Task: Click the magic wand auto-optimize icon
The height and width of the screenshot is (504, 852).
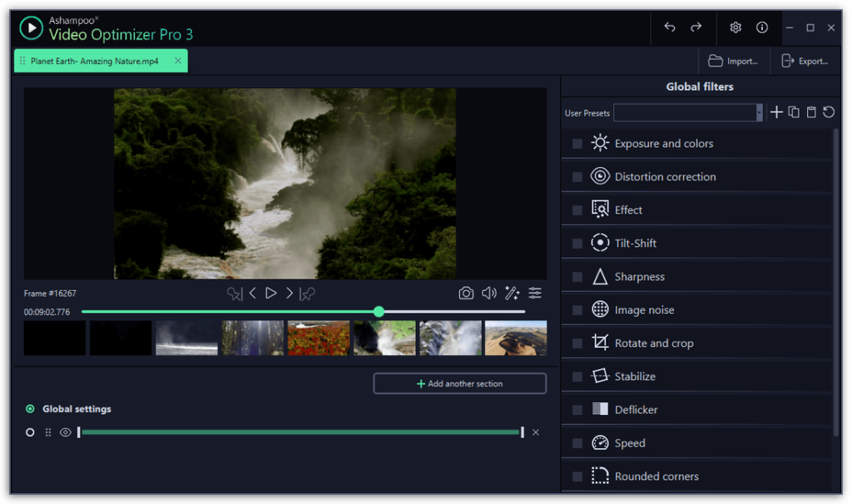Action: point(512,294)
